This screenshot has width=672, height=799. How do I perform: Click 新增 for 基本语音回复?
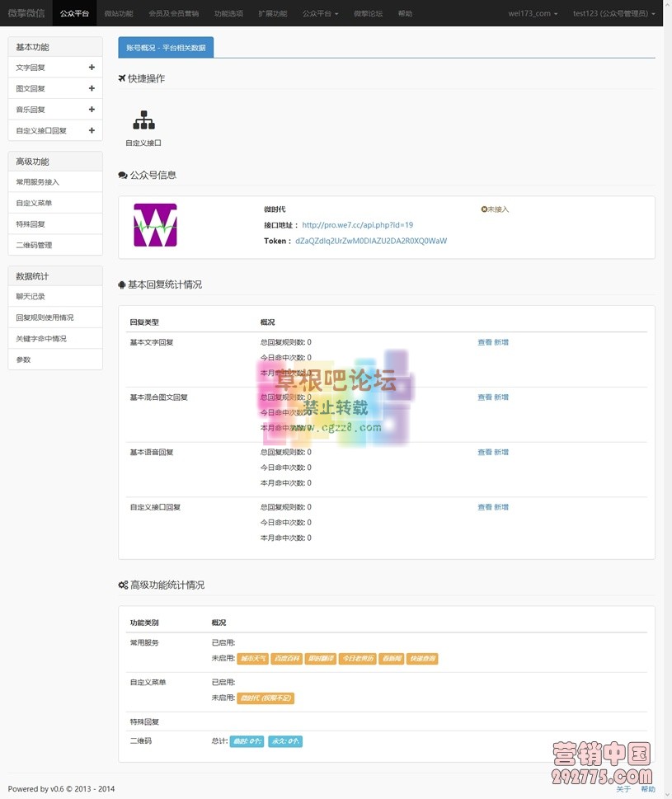click(x=501, y=452)
